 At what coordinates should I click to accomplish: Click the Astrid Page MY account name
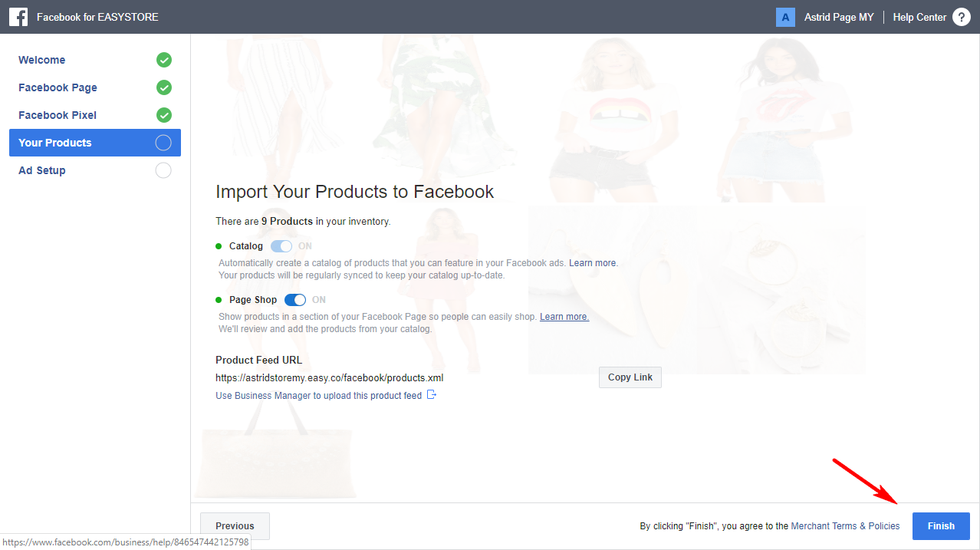pyautogui.click(x=839, y=17)
